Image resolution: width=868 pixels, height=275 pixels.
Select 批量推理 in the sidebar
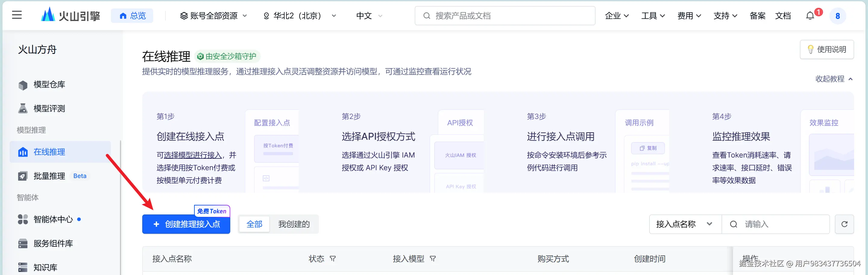[49, 176]
